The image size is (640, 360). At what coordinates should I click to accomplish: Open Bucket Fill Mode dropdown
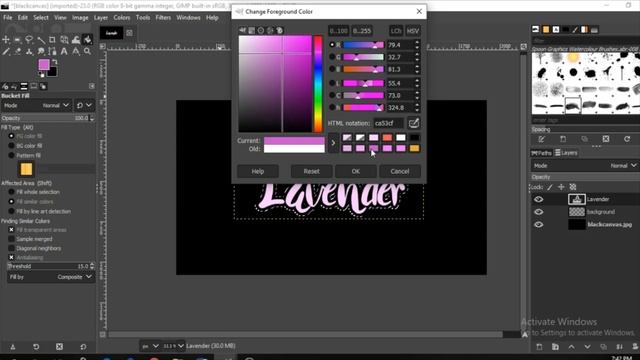click(x=37, y=105)
